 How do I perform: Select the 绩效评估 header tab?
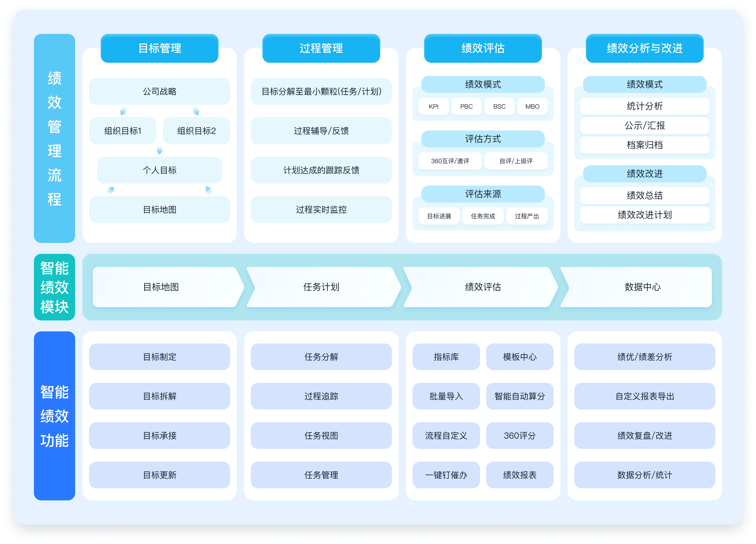(483, 48)
